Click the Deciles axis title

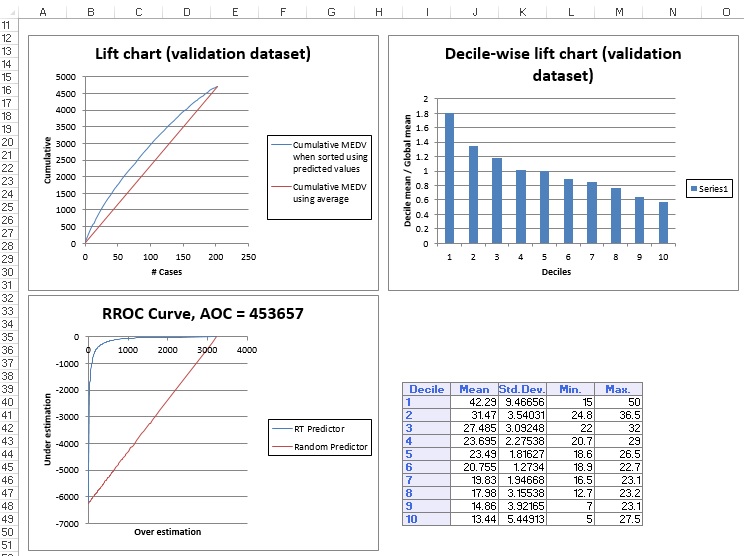pyautogui.click(x=556, y=271)
